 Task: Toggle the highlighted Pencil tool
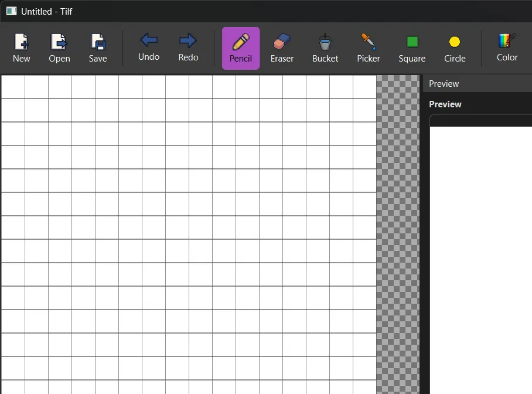(x=241, y=48)
